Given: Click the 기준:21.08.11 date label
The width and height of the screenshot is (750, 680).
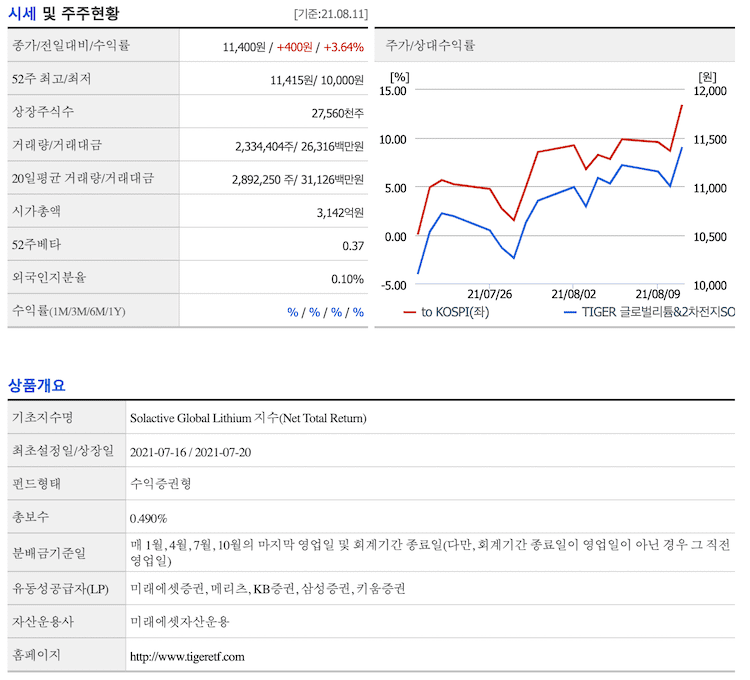Looking at the screenshot, I should click(x=331, y=14).
